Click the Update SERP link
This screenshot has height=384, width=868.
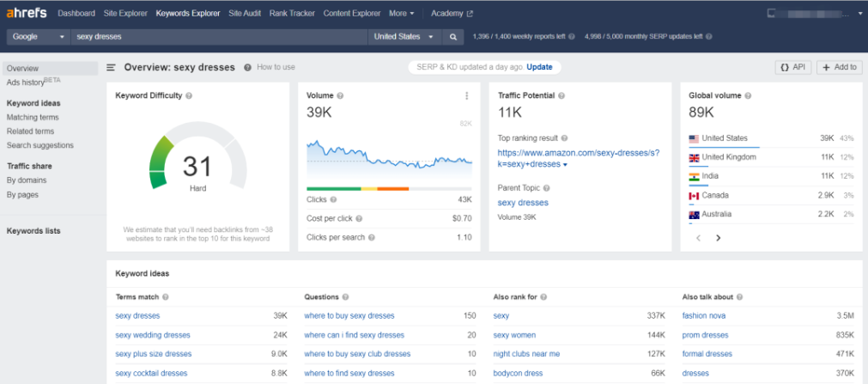(x=539, y=67)
